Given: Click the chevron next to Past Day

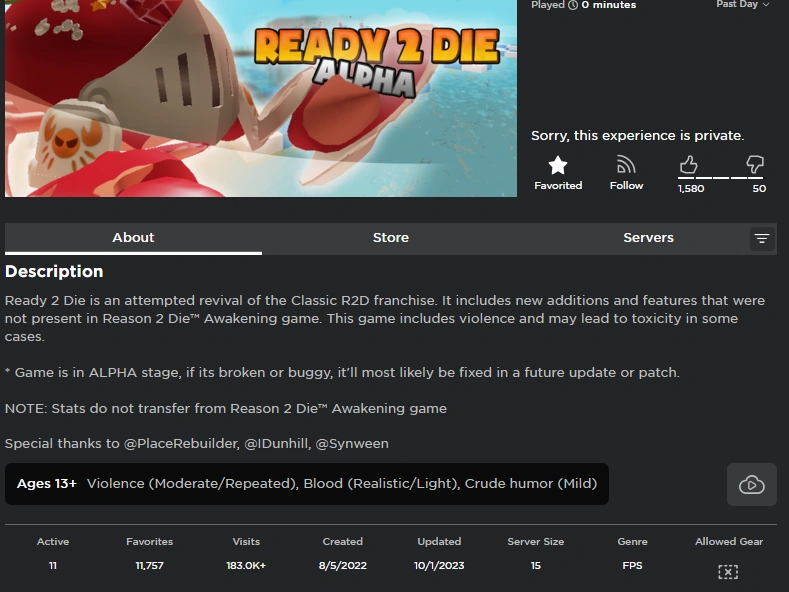Looking at the screenshot, I should tap(766, 5).
